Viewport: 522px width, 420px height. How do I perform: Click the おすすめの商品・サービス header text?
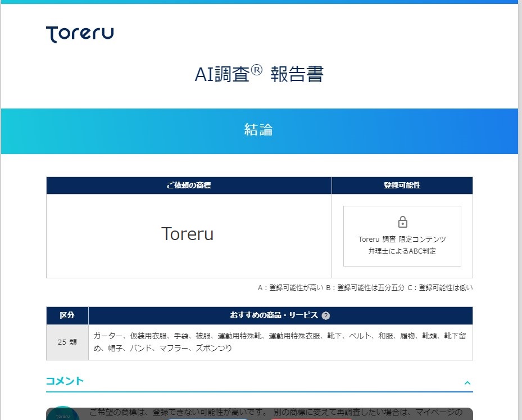coord(274,315)
